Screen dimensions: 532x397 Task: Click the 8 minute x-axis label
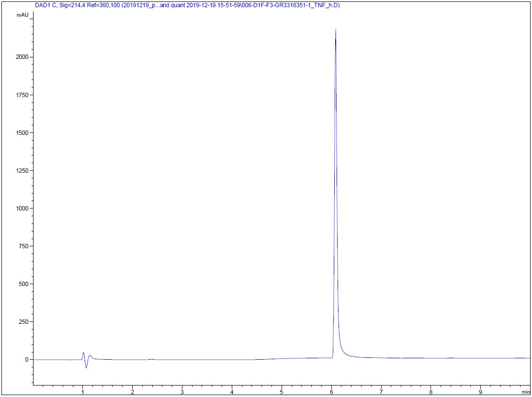tap(431, 391)
